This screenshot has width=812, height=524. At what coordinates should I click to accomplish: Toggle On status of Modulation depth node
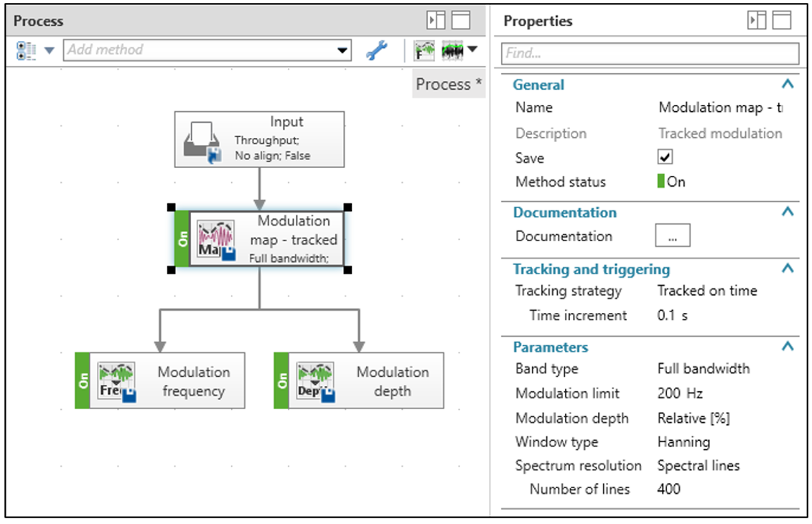pyautogui.click(x=281, y=381)
